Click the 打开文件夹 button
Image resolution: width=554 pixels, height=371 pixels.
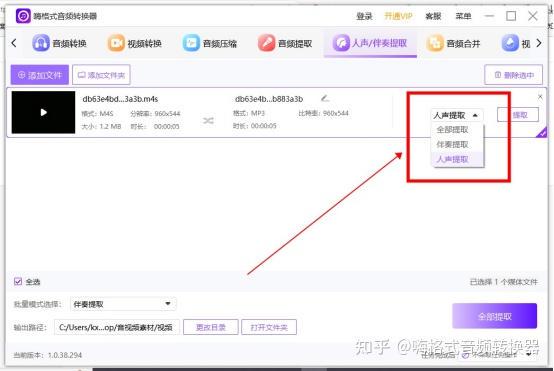pyautogui.click(x=269, y=327)
